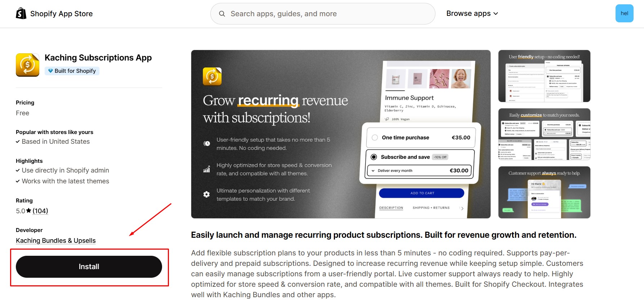Viewport: 644px width, 308px height.
Task: Click the gear icon beside personalization text
Action: coord(206,195)
